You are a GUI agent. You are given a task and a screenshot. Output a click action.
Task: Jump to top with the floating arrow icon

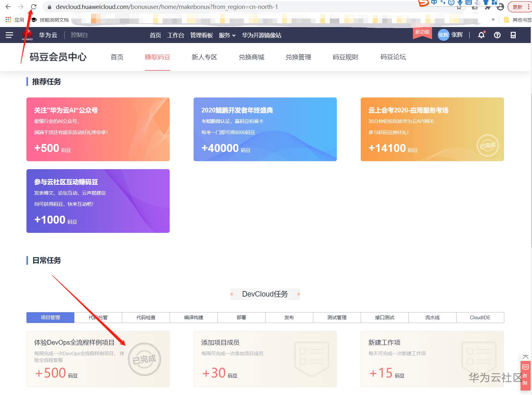[525, 357]
